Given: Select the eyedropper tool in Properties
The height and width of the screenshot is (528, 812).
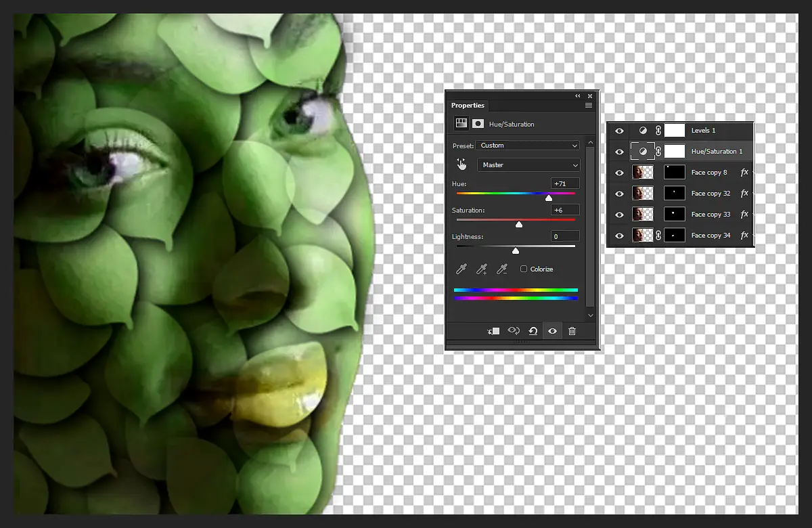Looking at the screenshot, I should (461, 269).
